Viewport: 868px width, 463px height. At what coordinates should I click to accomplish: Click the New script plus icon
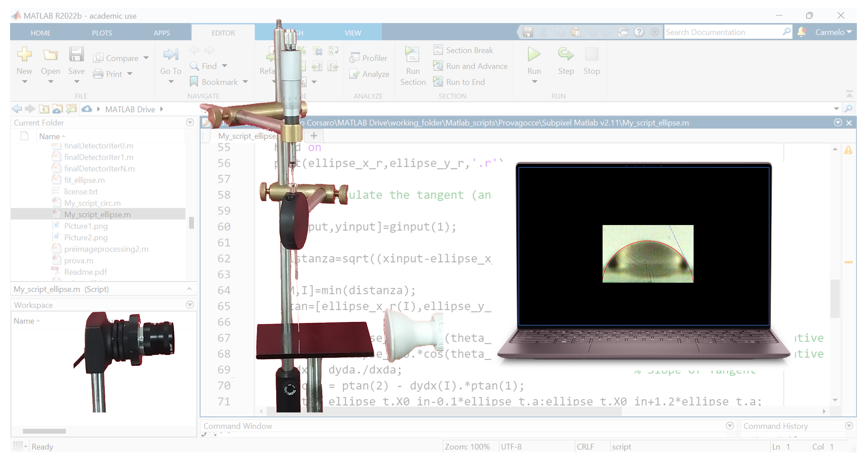(24, 55)
